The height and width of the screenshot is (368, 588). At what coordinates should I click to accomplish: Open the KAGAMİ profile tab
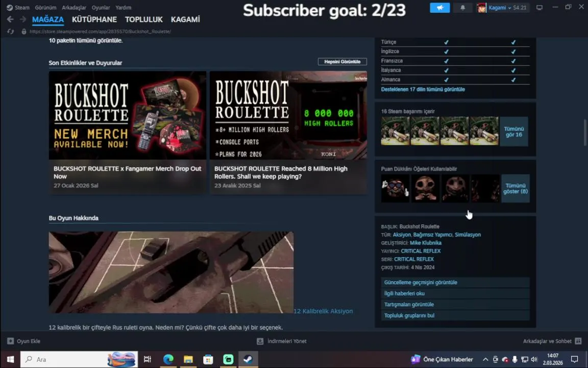click(x=185, y=19)
